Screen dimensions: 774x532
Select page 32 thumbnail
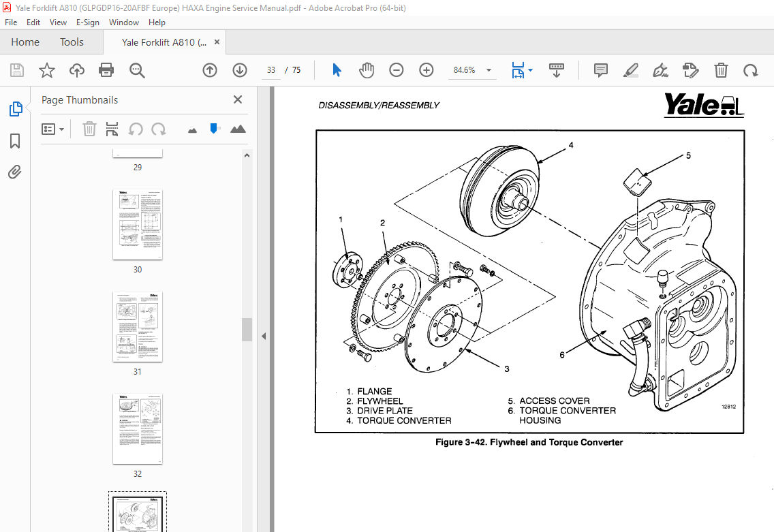[x=138, y=429]
